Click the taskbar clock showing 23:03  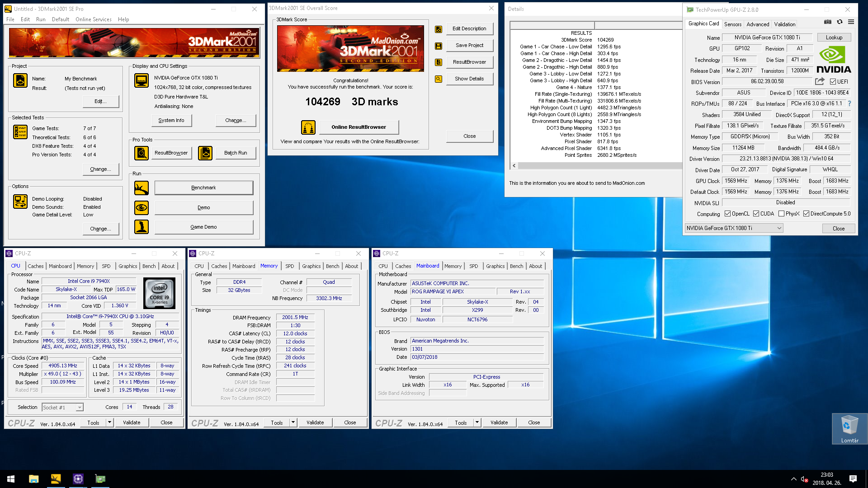(827, 479)
